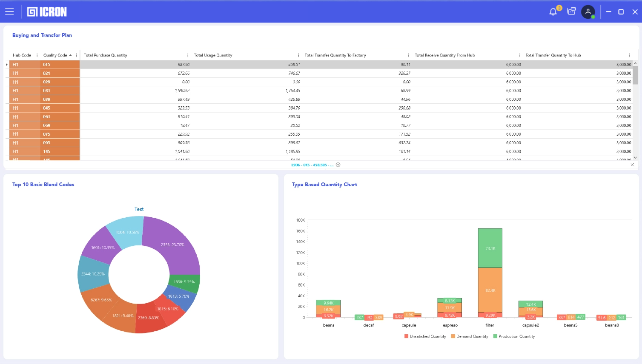
Task: Click the circled icon beside L906 label
Action: tap(338, 165)
